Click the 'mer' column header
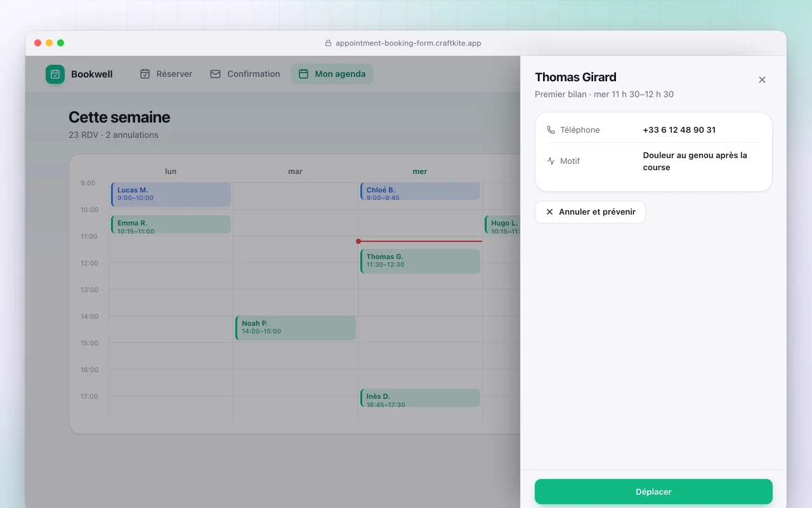This screenshot has height=508, width=812. [x=420, y=171]
